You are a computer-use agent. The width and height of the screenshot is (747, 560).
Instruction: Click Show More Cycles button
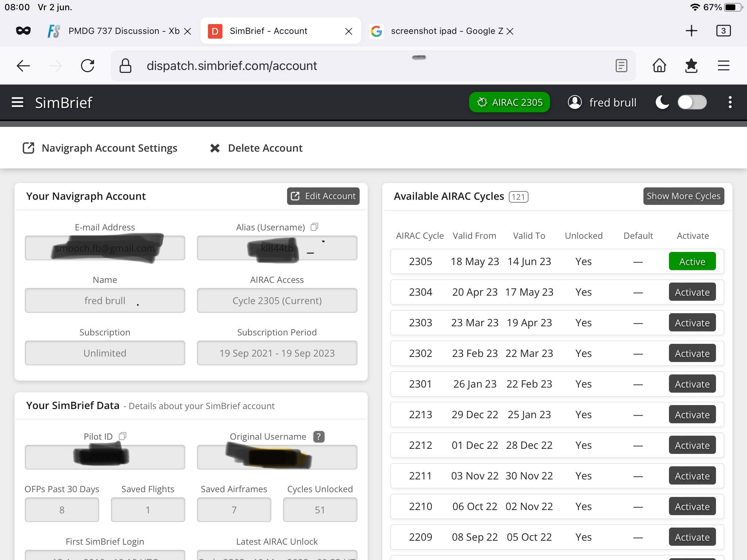coord(683,196)
